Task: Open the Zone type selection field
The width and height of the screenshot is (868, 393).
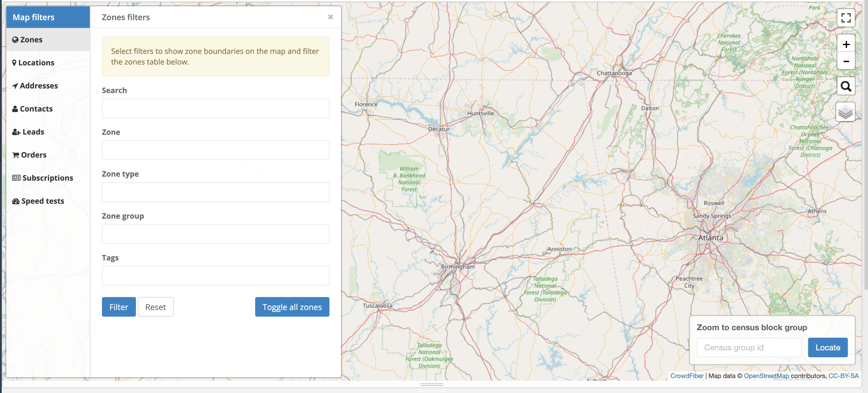Action: click(x=215, y=192)
